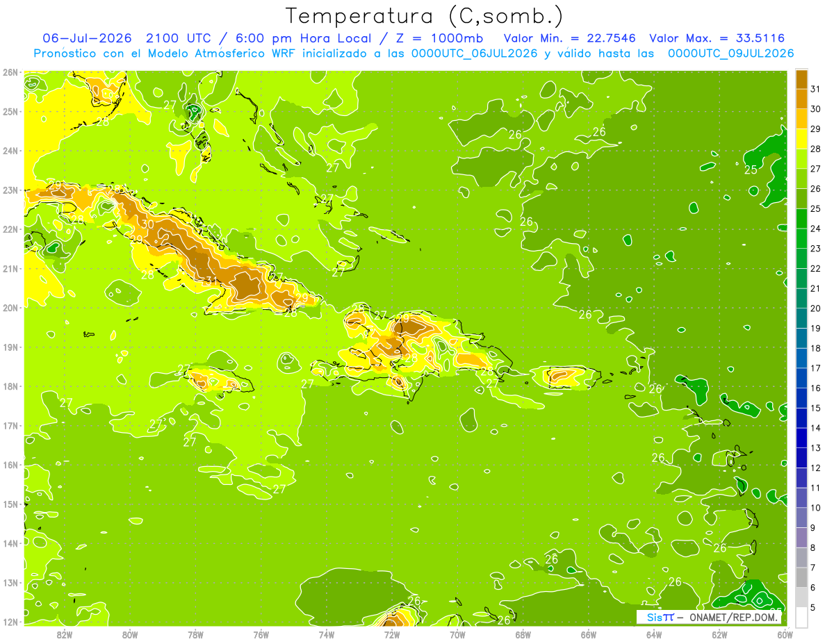Click the '62W' longitude axis label

(720, 634)
